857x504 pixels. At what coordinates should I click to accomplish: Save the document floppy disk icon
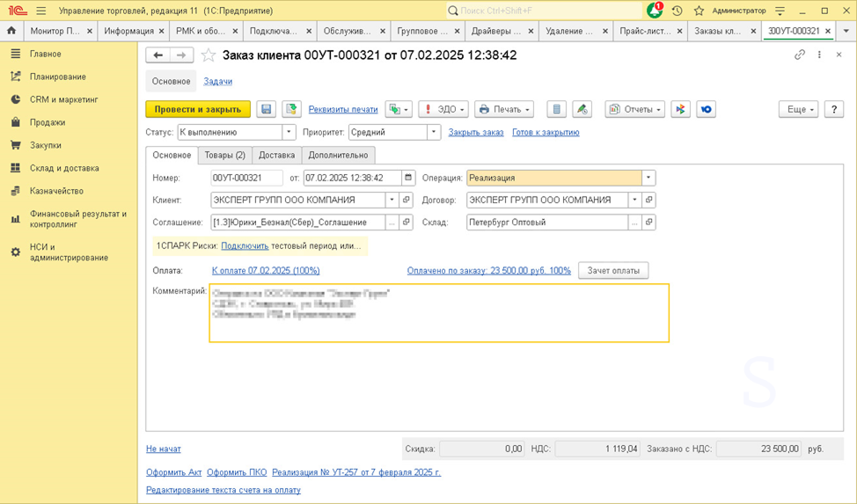coord(267,109)
